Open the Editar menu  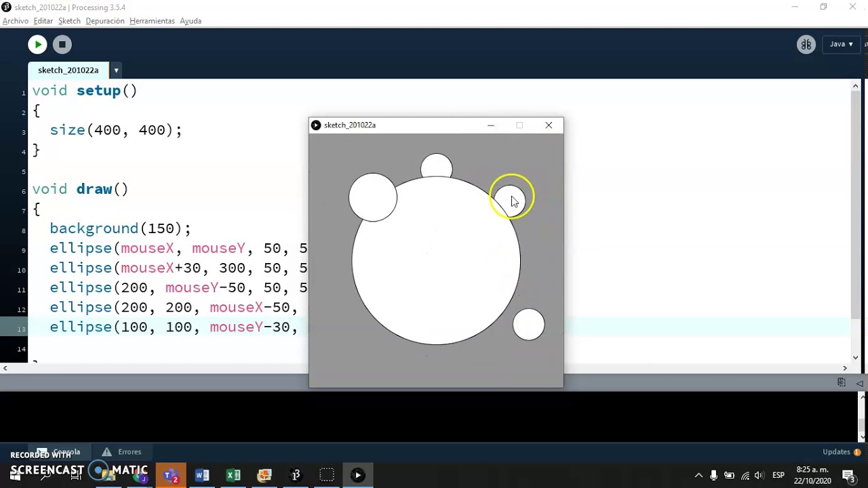click(x=43, y=21)
